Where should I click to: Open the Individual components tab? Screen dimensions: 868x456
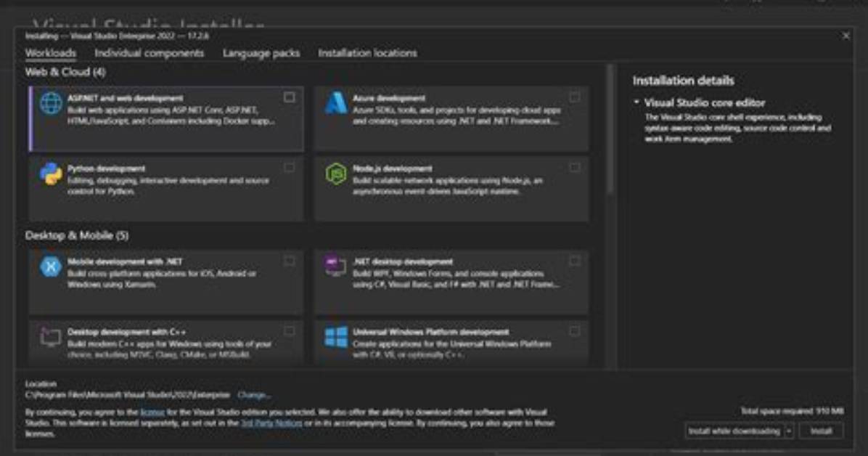149,53
